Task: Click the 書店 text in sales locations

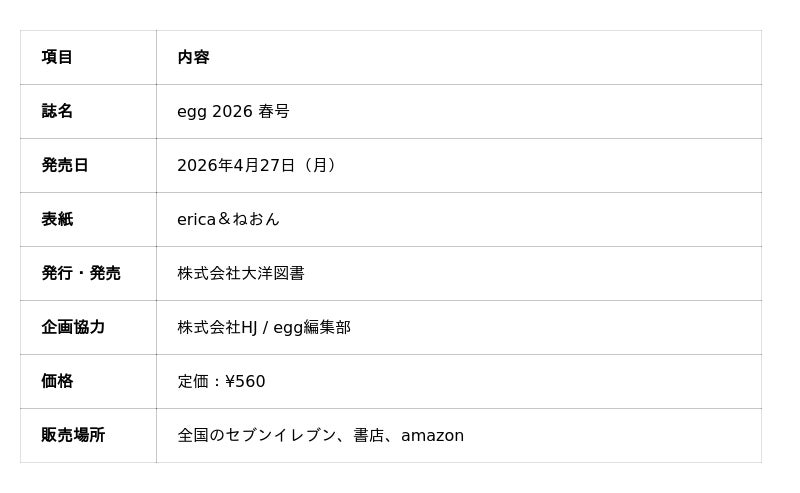Action: pyautogui.click(x=368, y=435)
